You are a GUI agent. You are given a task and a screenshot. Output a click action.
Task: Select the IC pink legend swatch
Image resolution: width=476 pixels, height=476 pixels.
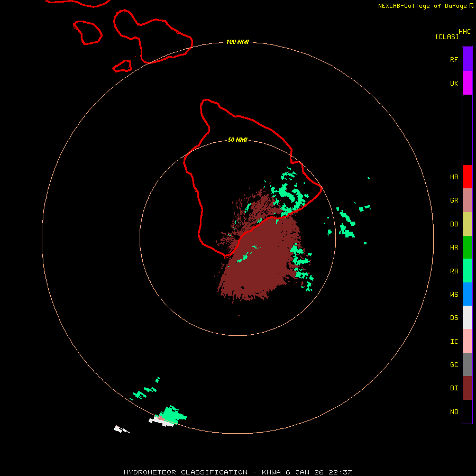click(x=467, y=341)
